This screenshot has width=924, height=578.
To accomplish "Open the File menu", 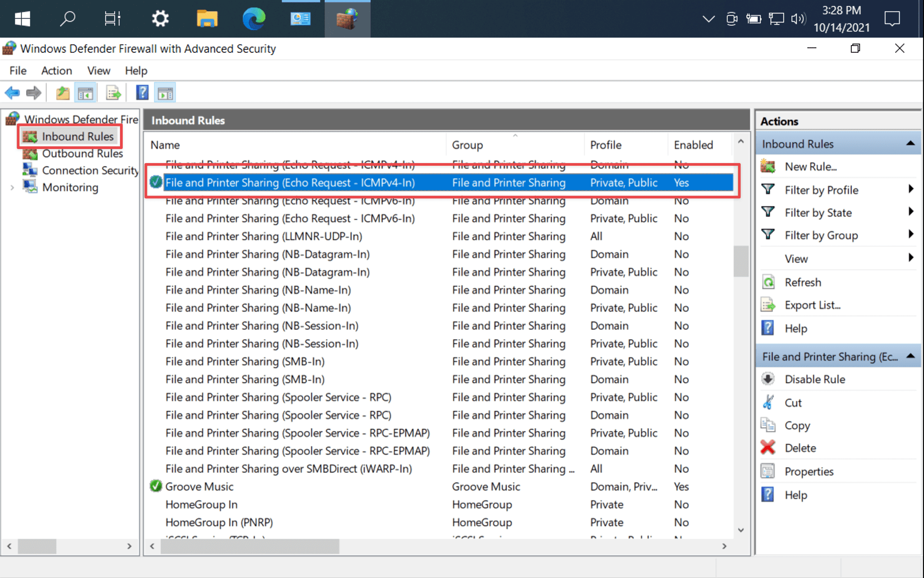I will pyautogui.click(x=18, y=70).
